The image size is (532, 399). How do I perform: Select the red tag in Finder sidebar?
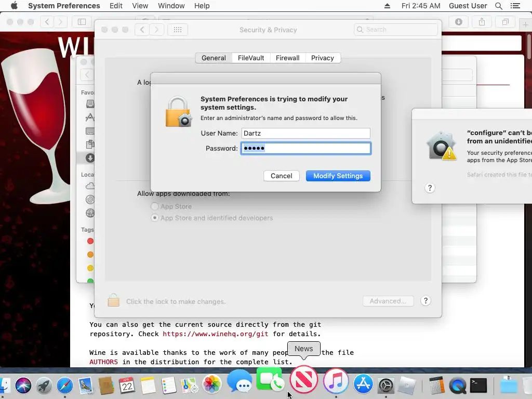[x=90, y=241]
